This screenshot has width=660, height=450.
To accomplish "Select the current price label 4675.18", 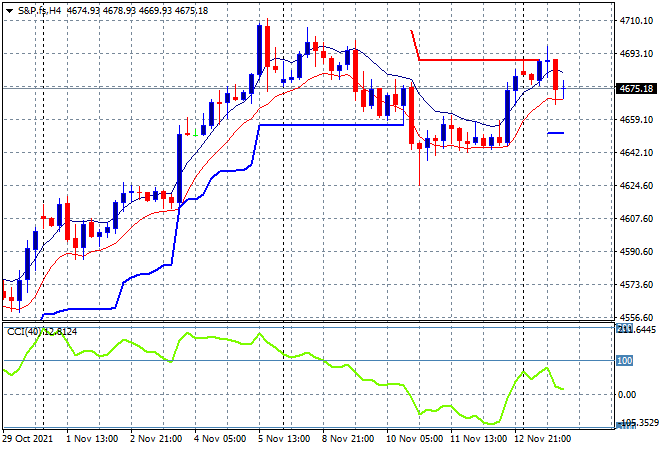I will pos(636,88).
